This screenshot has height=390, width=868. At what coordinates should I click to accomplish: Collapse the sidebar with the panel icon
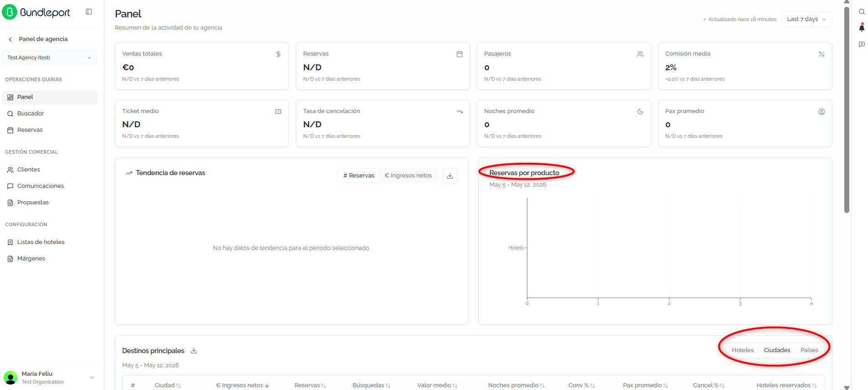tap(89, 12)
